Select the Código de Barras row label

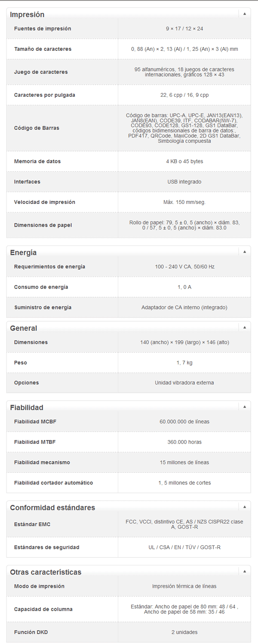(37, 128)
